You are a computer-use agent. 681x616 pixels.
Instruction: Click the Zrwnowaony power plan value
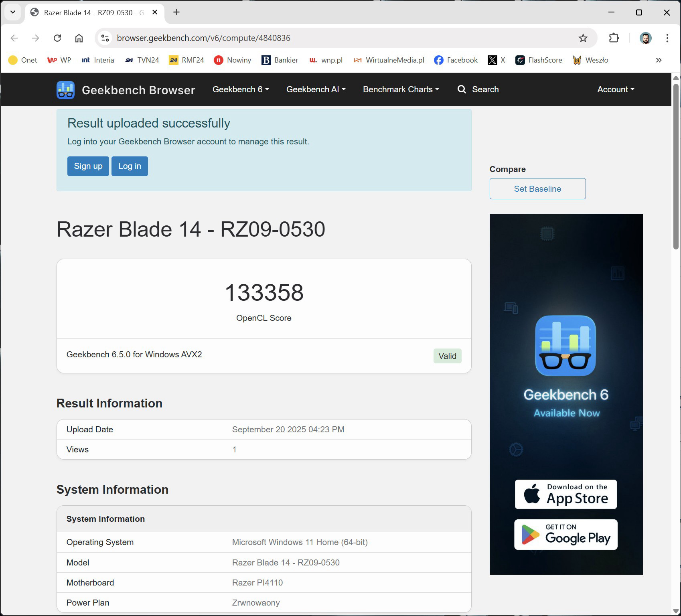pos(256,603)
